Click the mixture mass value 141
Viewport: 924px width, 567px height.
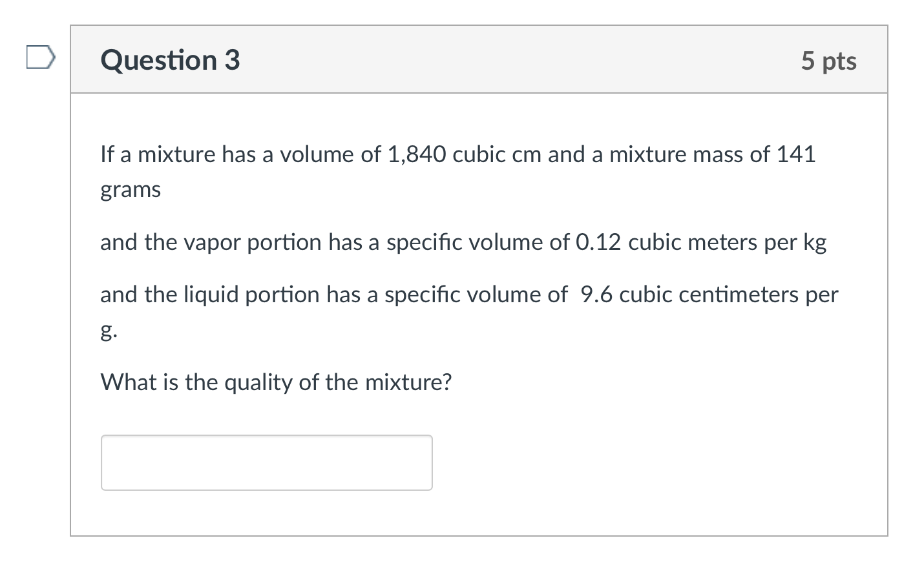[796, 154]
